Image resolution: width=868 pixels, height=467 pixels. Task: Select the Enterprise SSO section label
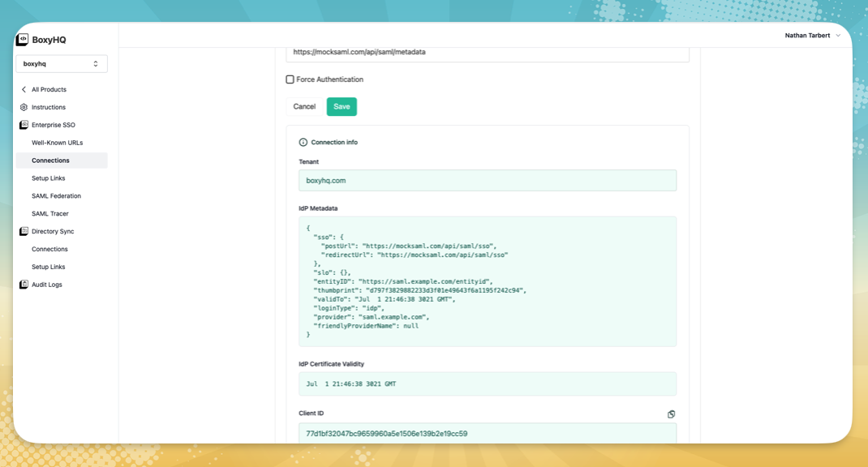(x=54, y=125)
